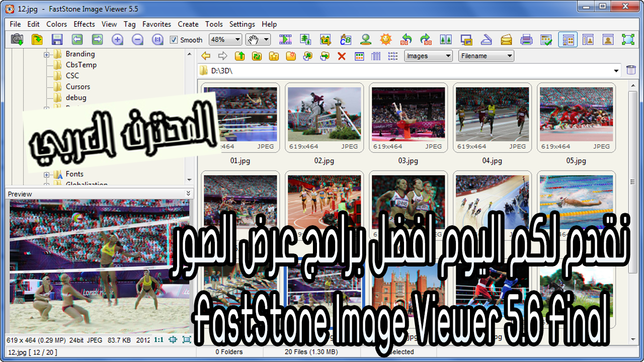
Task: Click the scanner icon in the toolbar
Action: [486, 39]
